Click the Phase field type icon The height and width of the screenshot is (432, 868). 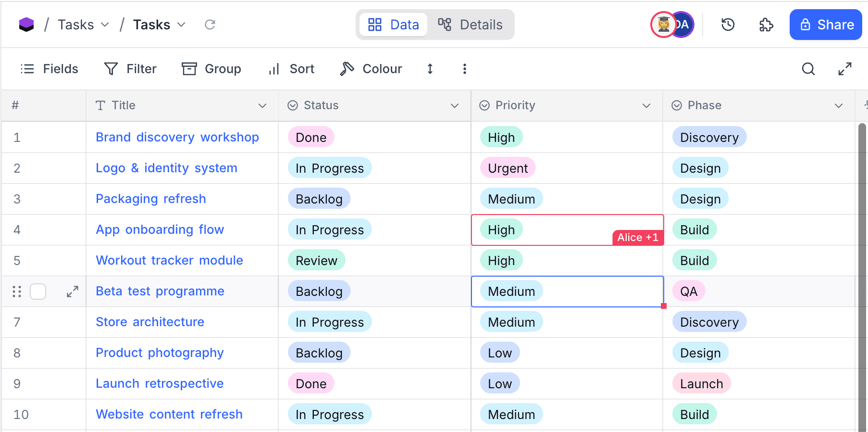coord(677,105)
